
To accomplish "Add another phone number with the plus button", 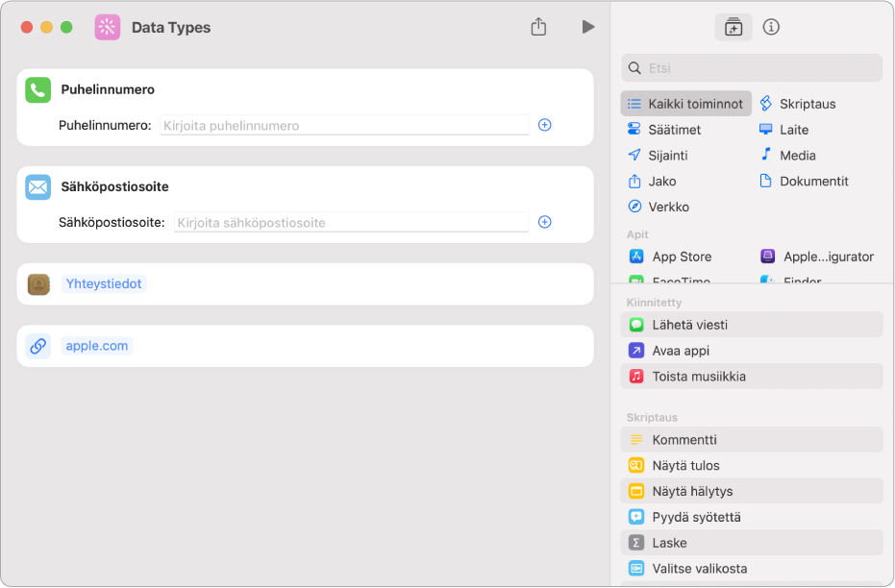I will pos(544,125).
